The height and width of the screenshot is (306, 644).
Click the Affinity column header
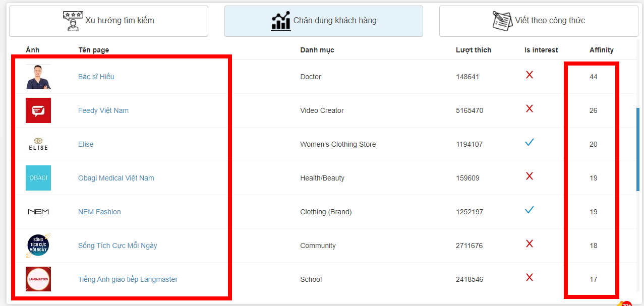(x=602, y=50)
